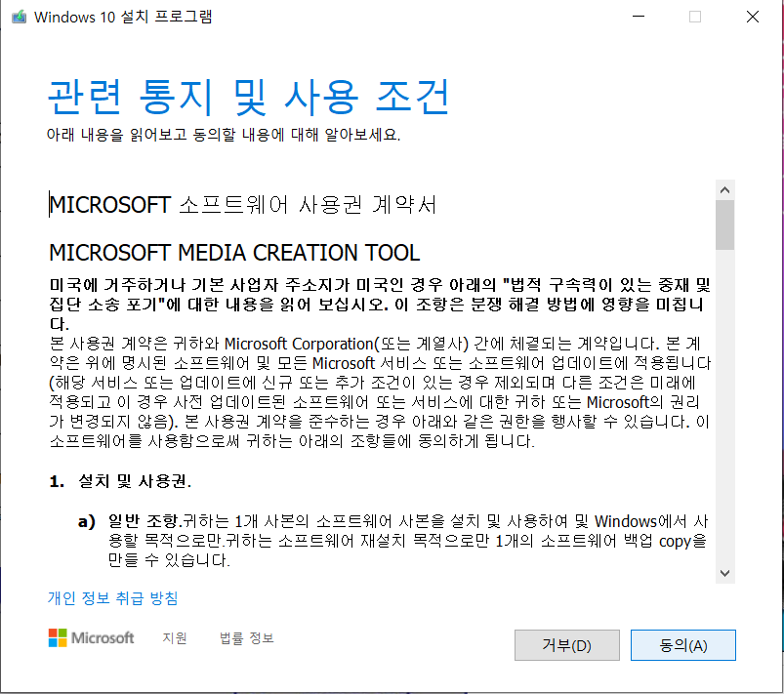Image resolution: width=784 pixels, height=694 pixels.
Task: Click the clause text '일반 조항.'
Action: [x=145, y=521]
